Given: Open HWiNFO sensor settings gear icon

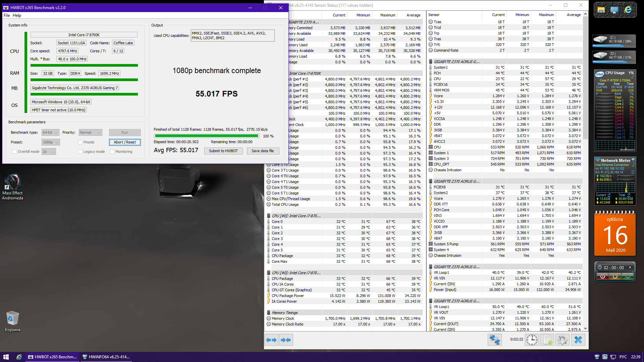Looking at the screenshot, I should (562, 340).
